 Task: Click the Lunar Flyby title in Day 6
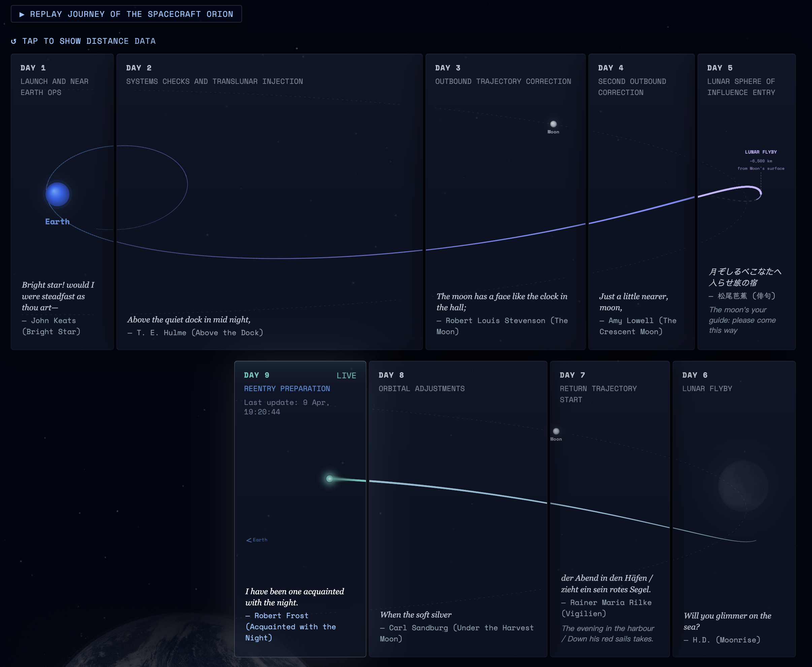[x=707, y=389]
